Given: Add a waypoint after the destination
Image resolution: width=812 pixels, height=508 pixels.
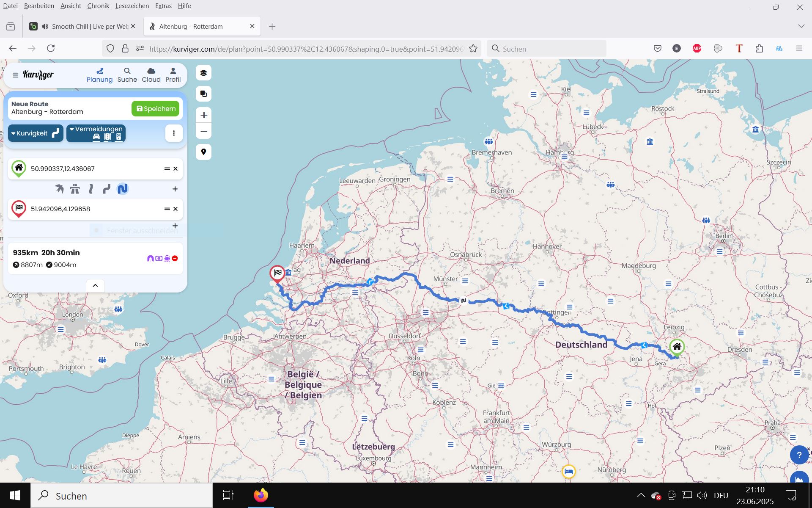Looking at the screenshot, I should (175, 226).
